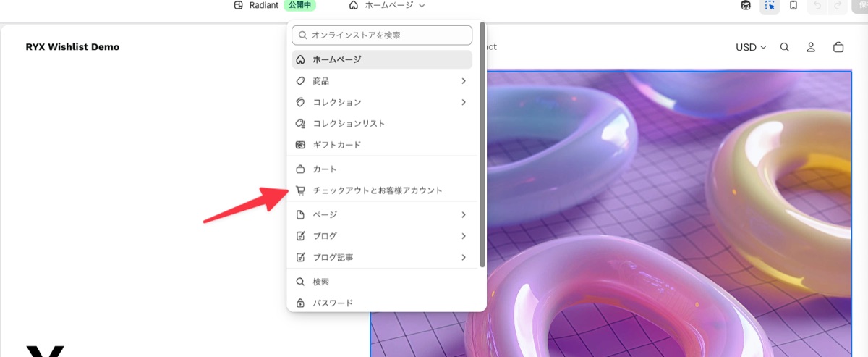Click the tag icon next to 商品
Image resolution: width=868 pixels, height=357 pixels.
[301, 81]
